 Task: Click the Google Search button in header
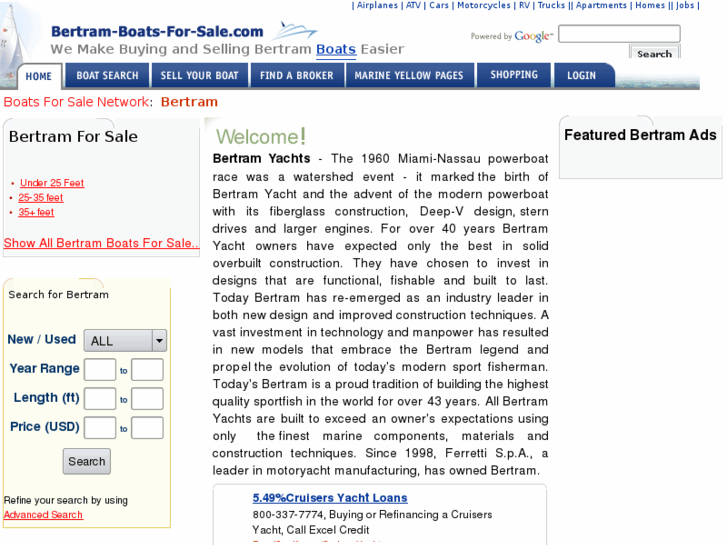[654, 52]
